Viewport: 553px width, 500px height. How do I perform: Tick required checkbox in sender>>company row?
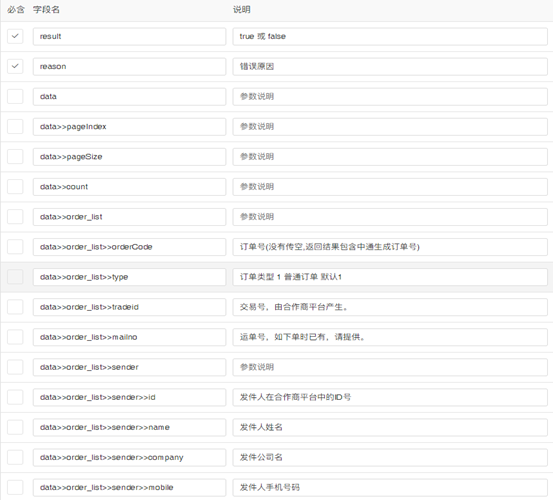(15, 458)
